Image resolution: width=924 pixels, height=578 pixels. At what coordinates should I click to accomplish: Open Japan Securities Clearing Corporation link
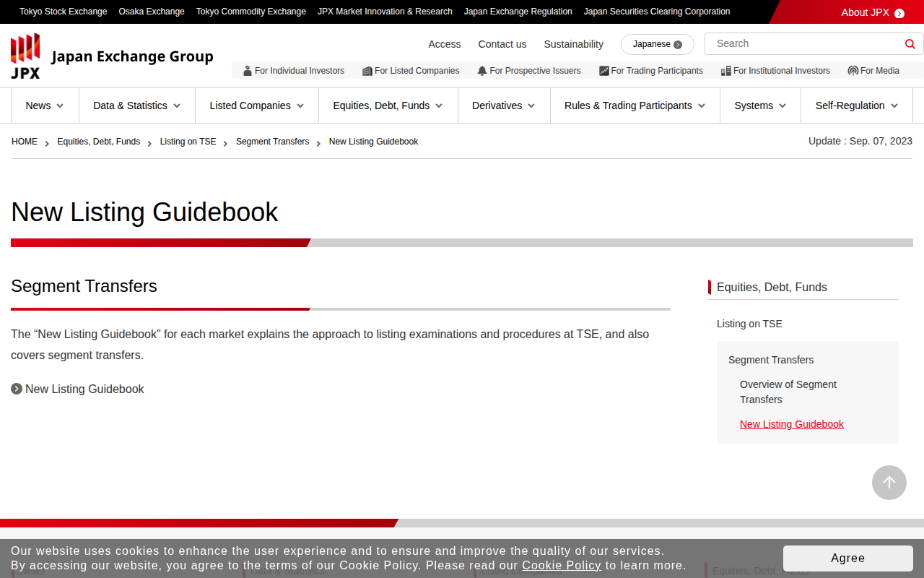click(x=657, y=12)
